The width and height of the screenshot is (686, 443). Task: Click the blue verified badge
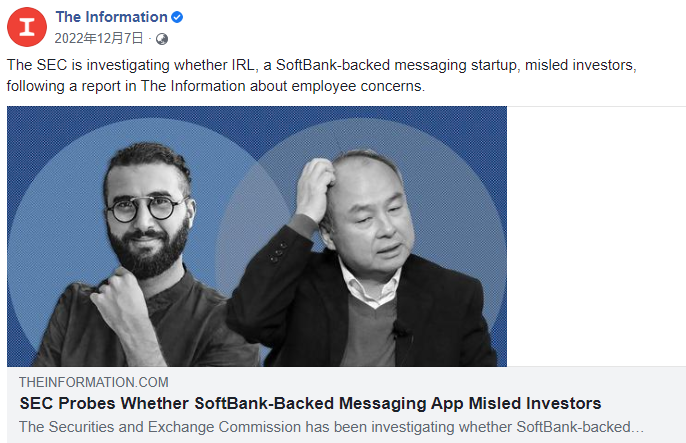[x=178, y=17]
